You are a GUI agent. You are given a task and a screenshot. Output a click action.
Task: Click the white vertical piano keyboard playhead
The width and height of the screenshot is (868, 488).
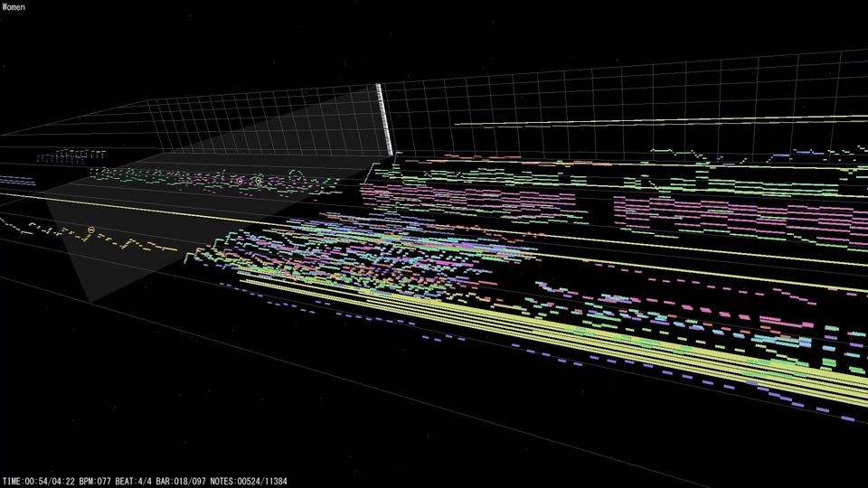[385, 119]
